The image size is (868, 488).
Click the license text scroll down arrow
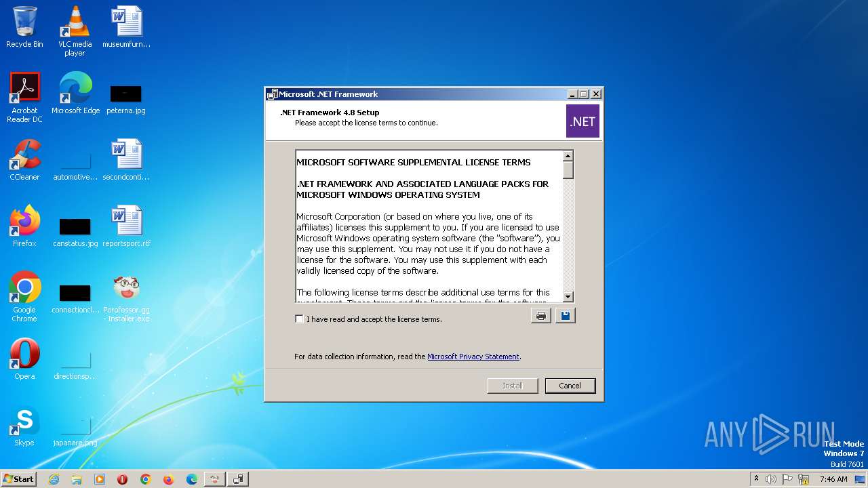[x=568, y=296]
